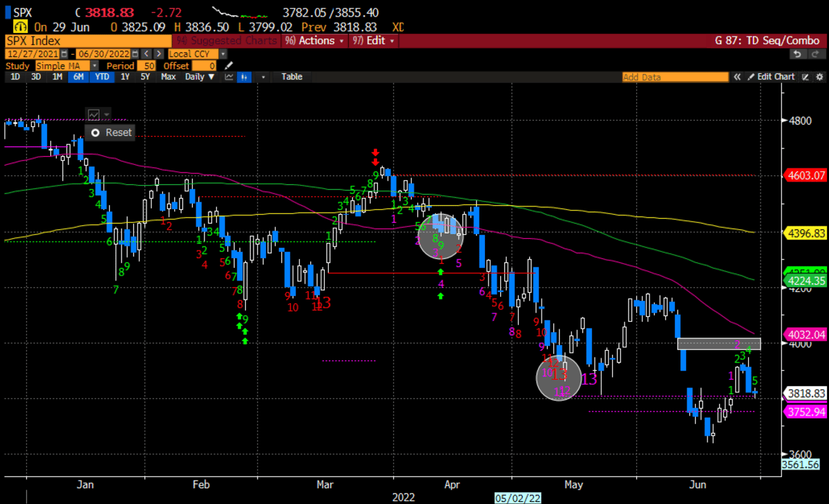Click the magenta 4032.04 price label

(x=805, y=334)
